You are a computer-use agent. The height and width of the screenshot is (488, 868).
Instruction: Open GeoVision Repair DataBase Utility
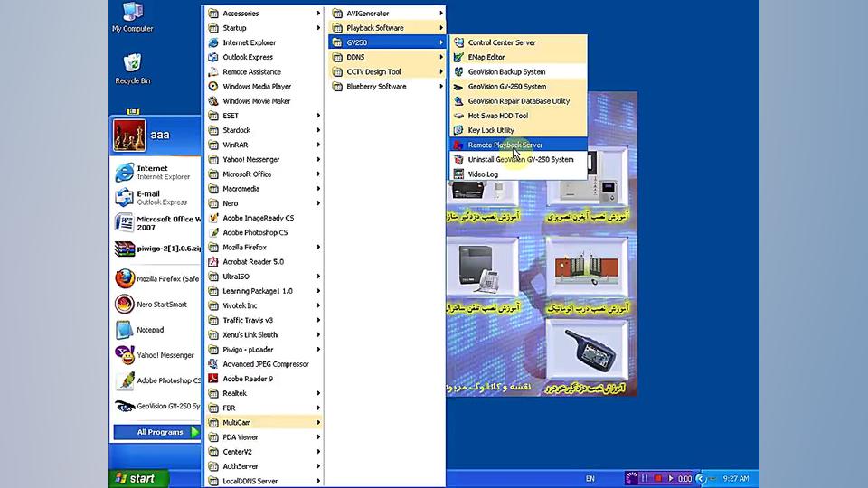point(518,101)
